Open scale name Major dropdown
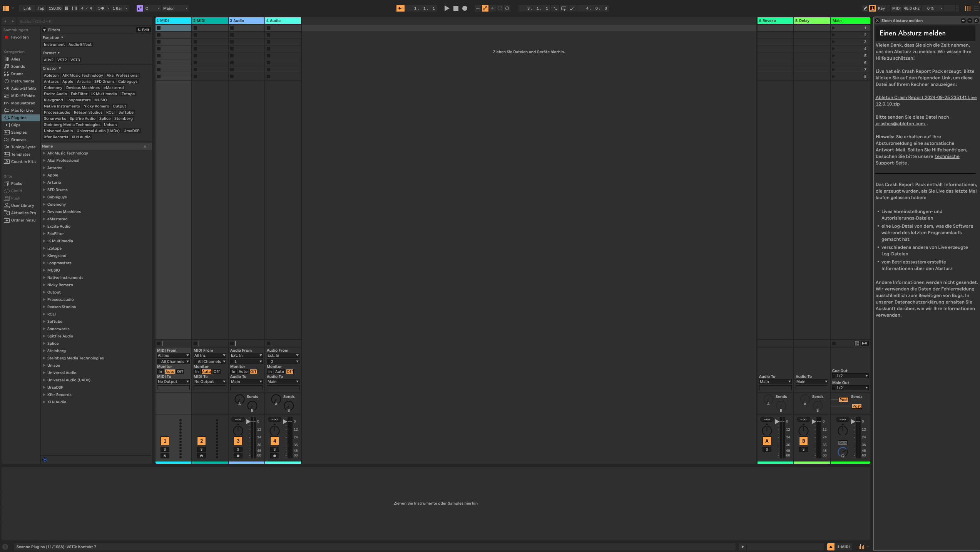Viewport: 980px width, 552px height. (175, 8)
